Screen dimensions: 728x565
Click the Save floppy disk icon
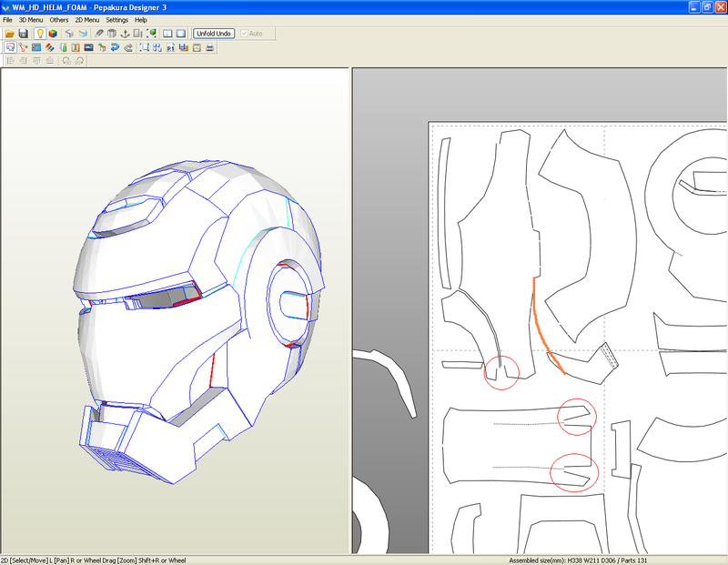[23, 34]
